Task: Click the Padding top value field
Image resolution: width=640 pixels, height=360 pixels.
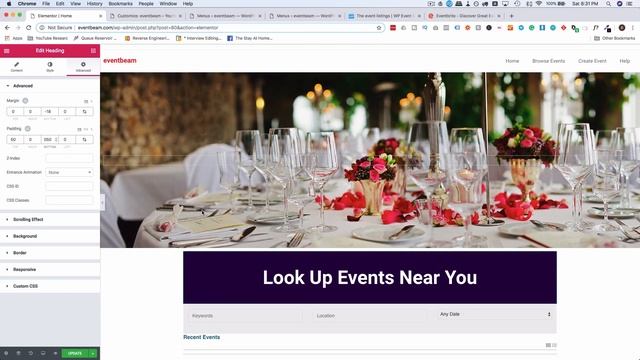Action: [15, 140]
